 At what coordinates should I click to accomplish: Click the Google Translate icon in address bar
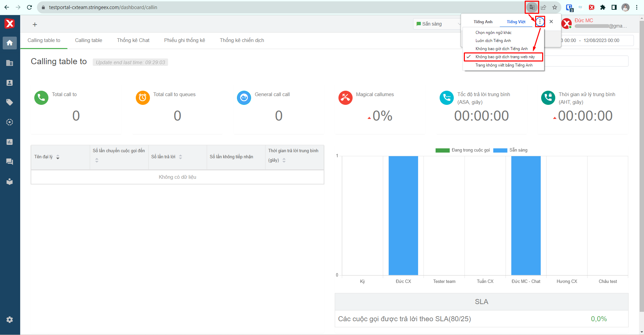(532, 7)
